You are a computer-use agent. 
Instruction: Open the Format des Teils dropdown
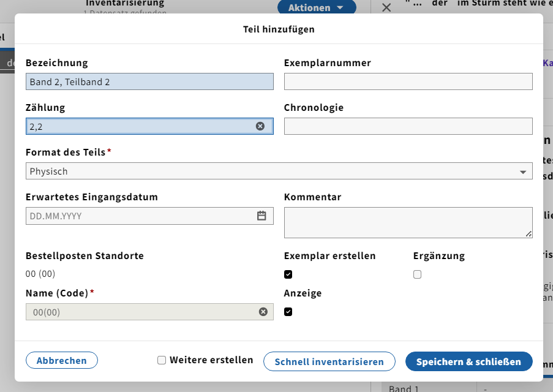point(279,171)
